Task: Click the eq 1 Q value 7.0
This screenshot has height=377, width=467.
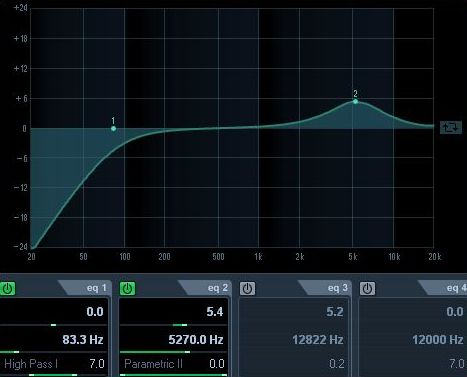Action: [x=97, y=364]
